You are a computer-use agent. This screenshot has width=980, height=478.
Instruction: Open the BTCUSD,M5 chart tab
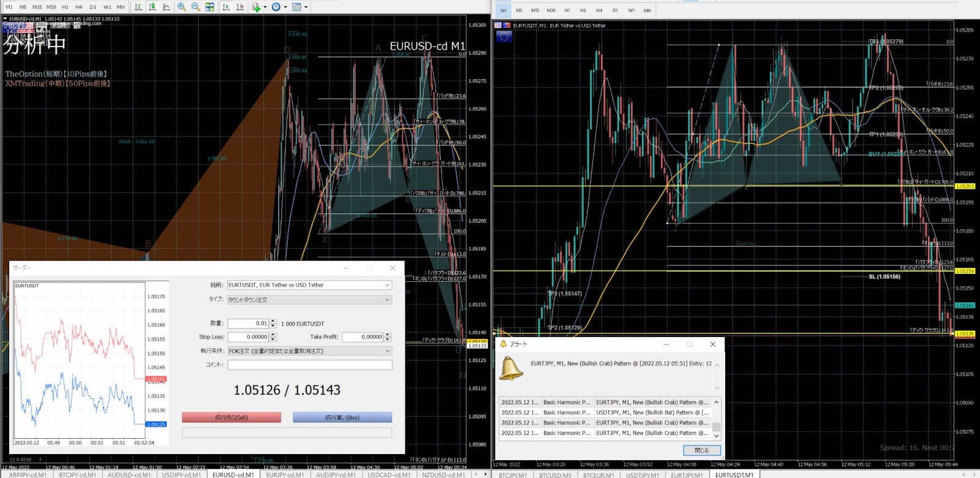coord(555,475)
